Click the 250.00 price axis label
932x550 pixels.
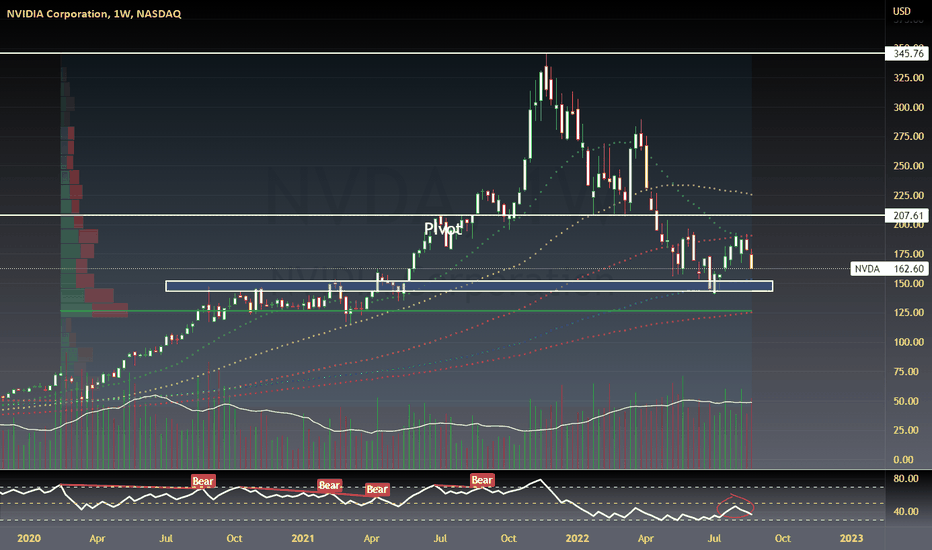pyautogui.click(x=909, y=166)
